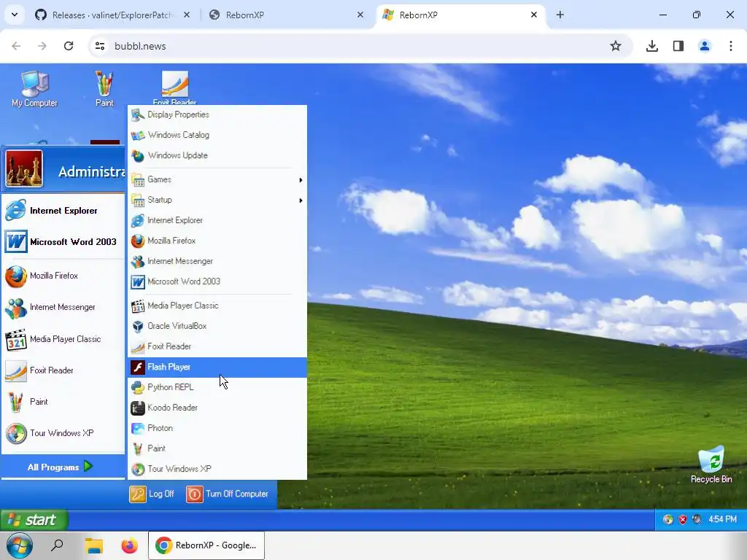Open Firefox from the host taskbar
The image size is (747, 560).
[129, 545]
